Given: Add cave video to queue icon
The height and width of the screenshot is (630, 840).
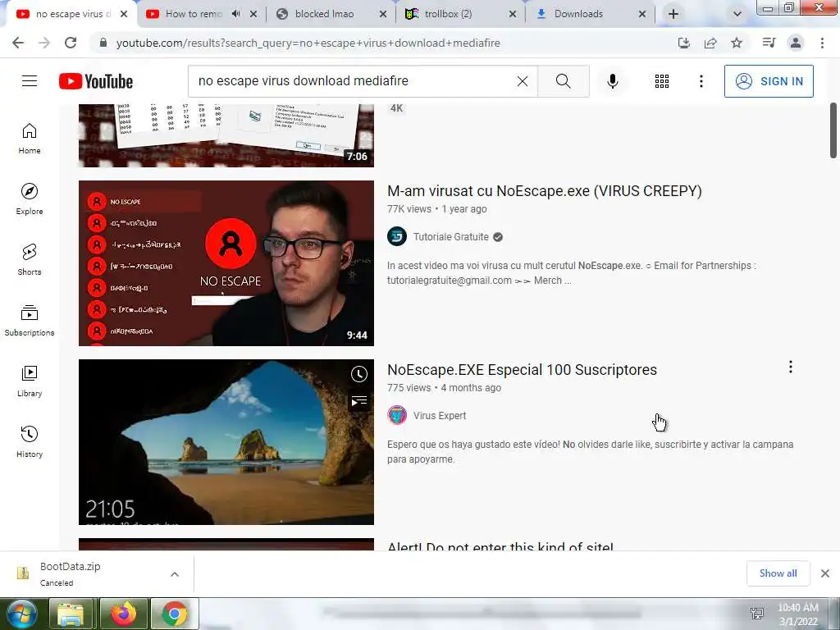Looking at the screenshot, I should click(x=359, y=400).
